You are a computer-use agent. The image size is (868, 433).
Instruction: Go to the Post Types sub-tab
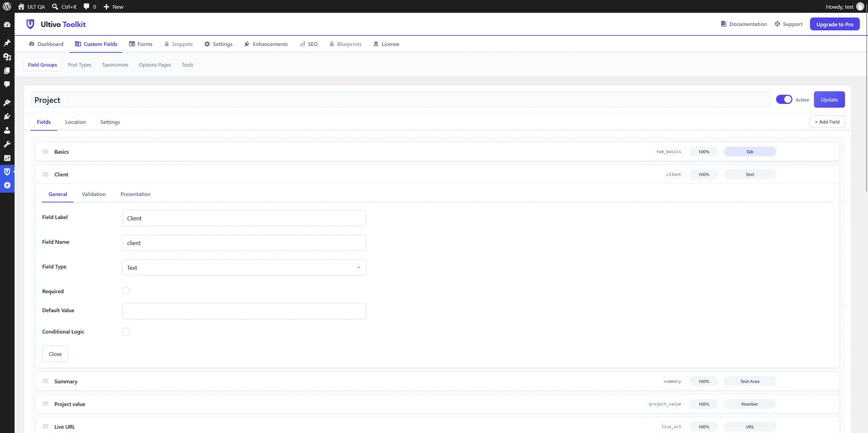(x=80, y=65)
